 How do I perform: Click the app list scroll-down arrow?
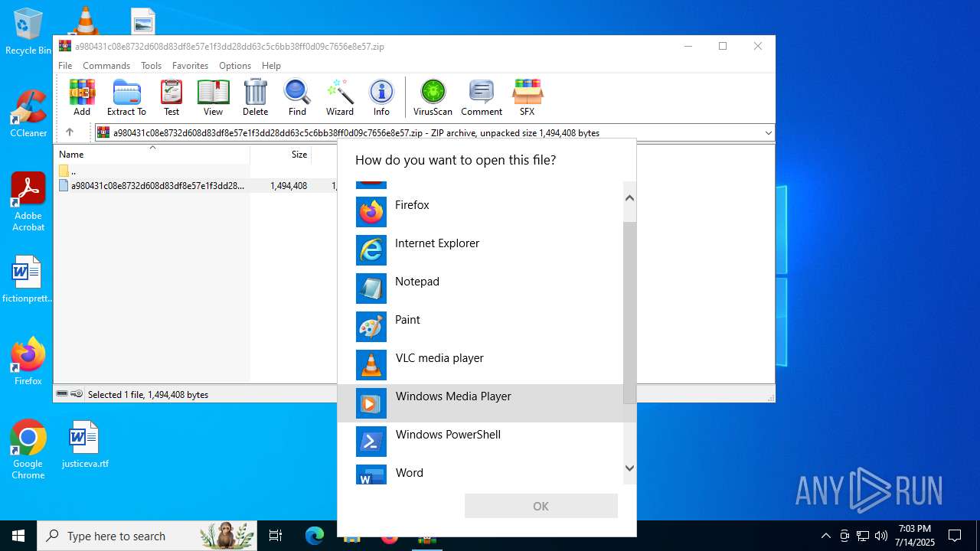coord(629,468)
